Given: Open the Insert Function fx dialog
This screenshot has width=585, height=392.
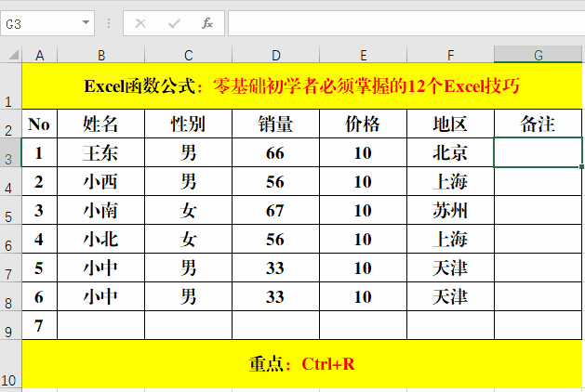Looking at the screenshot, I should coord(207,23).
